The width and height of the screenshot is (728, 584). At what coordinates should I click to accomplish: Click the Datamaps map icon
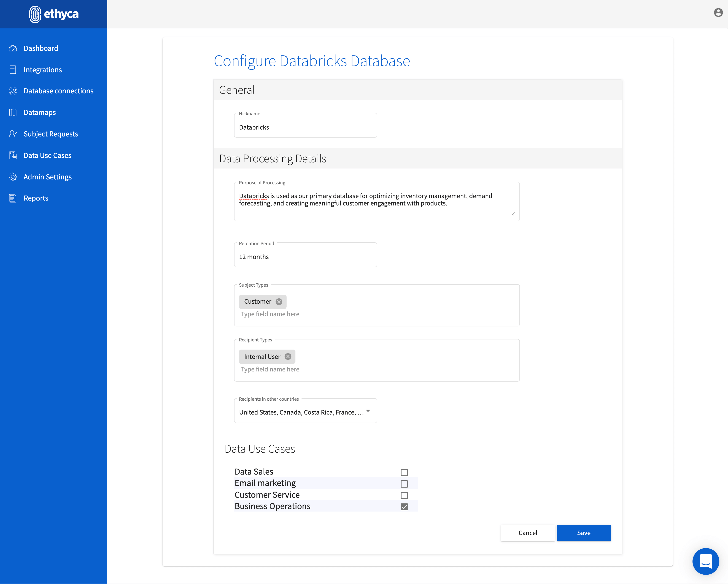(13, 112)
